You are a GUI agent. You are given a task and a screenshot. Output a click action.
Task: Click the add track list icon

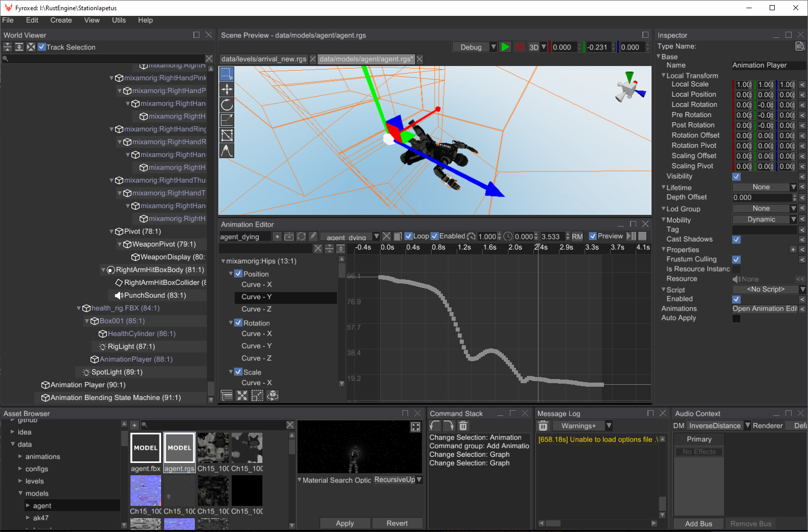point(227,395)
